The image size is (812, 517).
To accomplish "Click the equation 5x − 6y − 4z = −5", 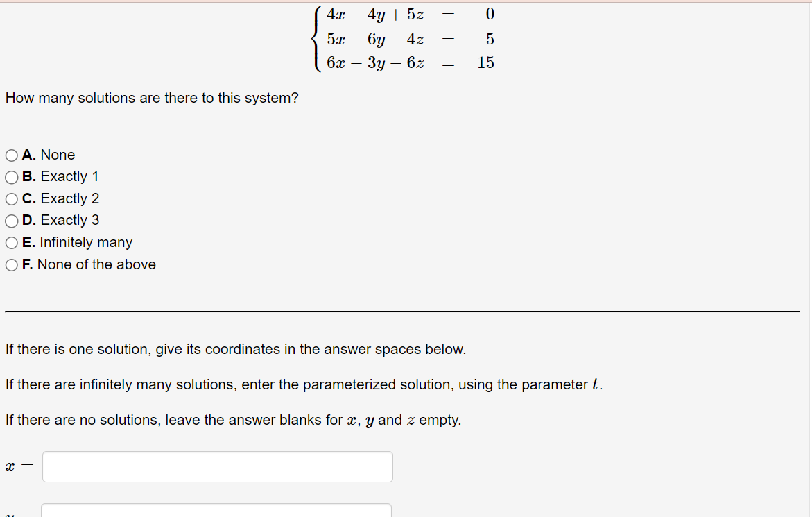I will 411,39.
